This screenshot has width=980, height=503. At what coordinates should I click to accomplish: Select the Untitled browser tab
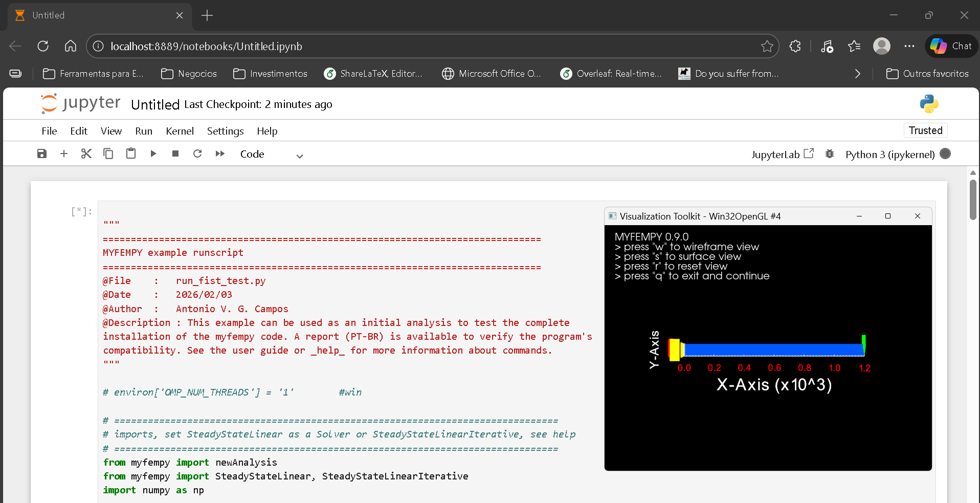point(100,15)
